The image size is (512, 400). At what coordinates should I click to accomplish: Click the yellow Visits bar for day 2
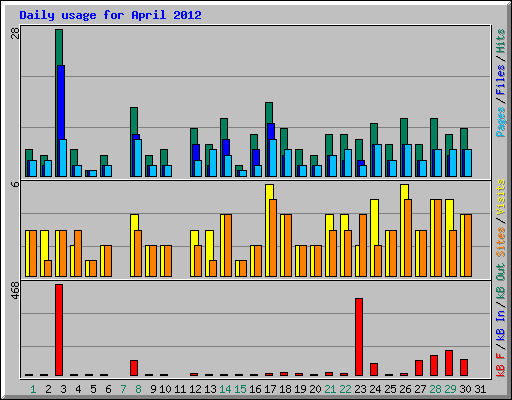tap(44, 245)
